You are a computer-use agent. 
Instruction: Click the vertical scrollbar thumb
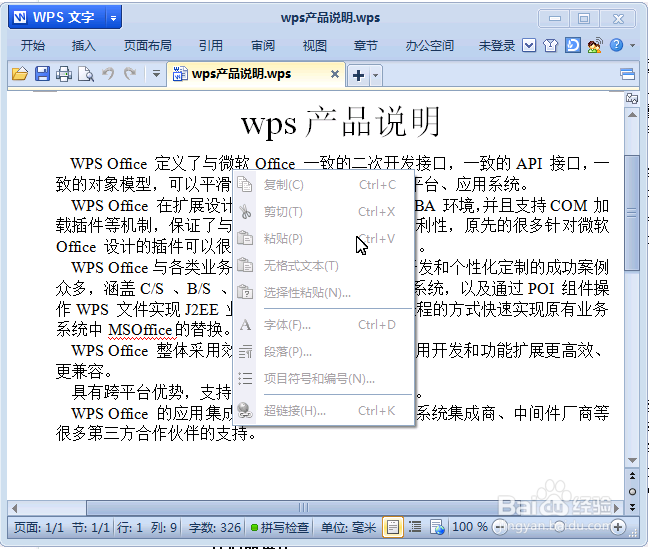tap(632, 213)
